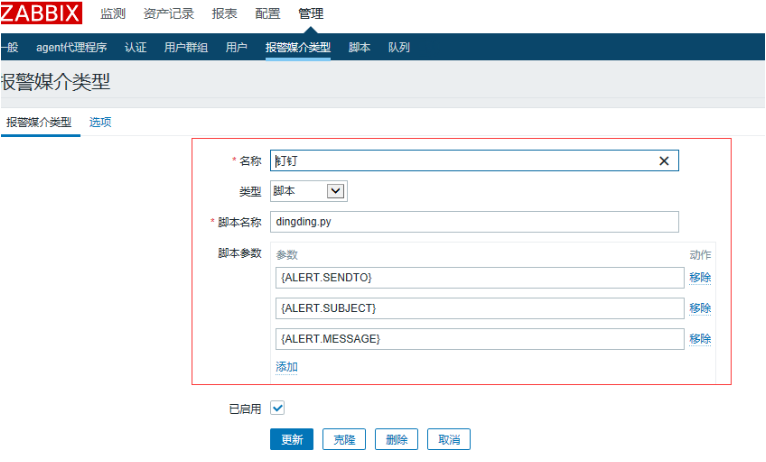
Task: Click the {ALERT.MESSAGE} parameter field
Action: pyautogui.click(x=480, y=339)
